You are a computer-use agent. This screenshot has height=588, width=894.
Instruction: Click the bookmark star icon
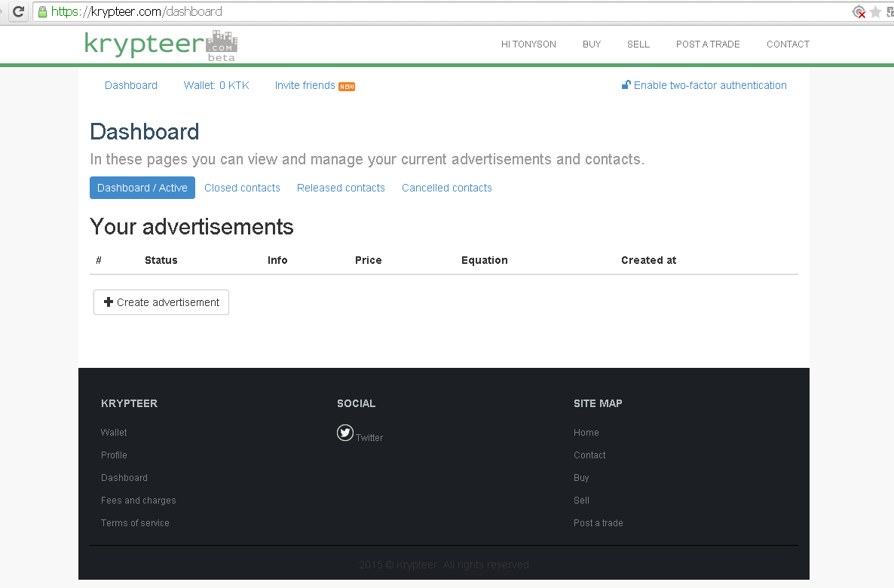876,12
